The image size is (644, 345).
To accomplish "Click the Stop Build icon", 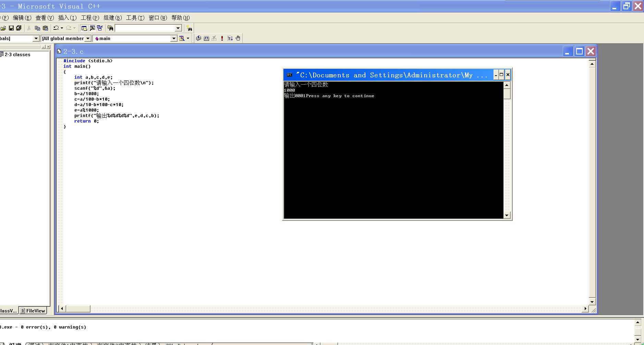I will click(x=214, y=38).
